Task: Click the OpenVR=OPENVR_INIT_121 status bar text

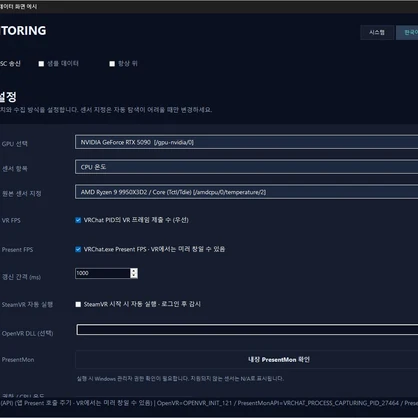Action: click(x=194, y=403)
